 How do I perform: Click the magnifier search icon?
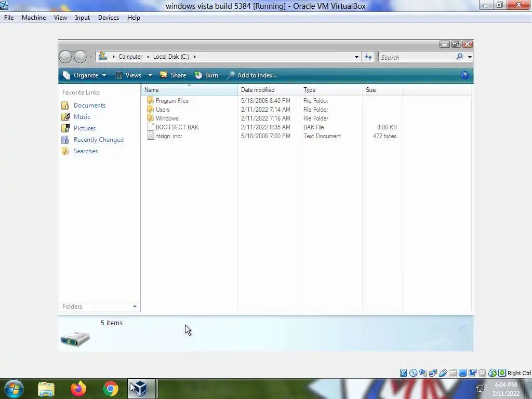[459, 57]
